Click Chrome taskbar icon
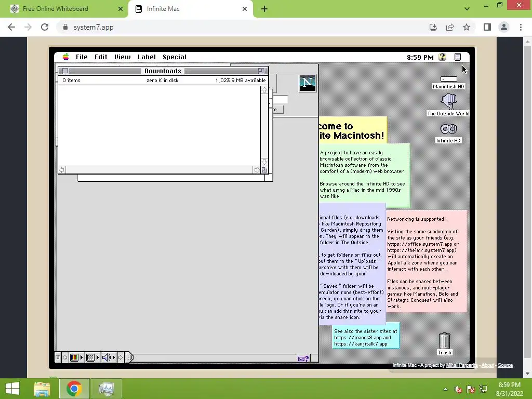532x399 pixels. (x=74, y=389)
